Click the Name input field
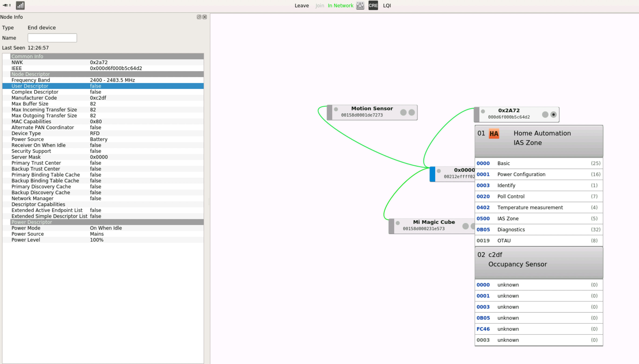Viewport: 639px width, 364px height. (52, 38)
